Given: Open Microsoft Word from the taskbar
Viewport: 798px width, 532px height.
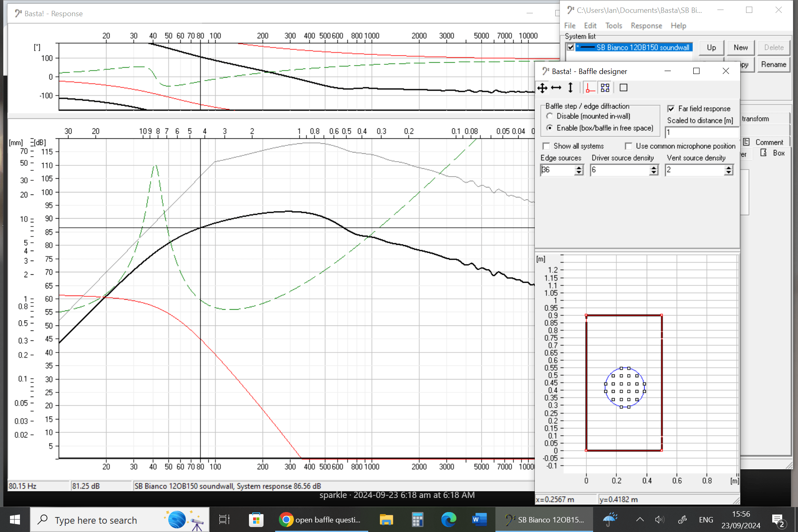Looking at the screenshot, I should click(x=479, y=520).
